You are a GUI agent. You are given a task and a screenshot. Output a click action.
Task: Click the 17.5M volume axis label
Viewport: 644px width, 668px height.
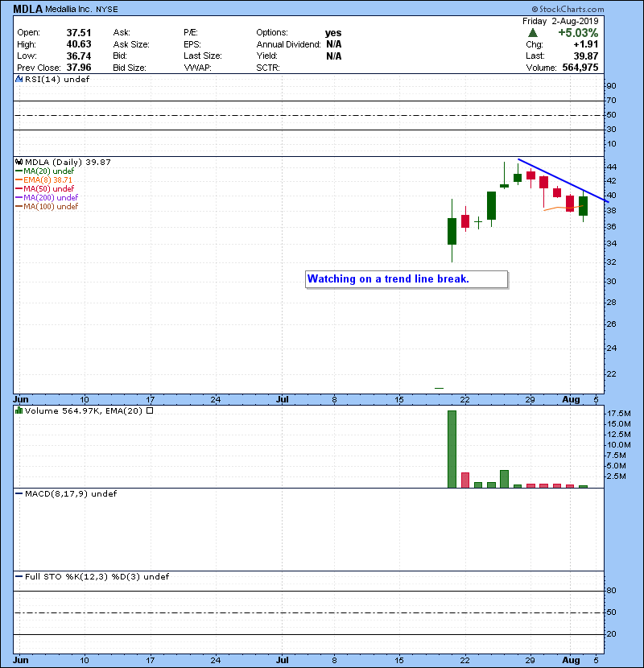pos(619,414)
